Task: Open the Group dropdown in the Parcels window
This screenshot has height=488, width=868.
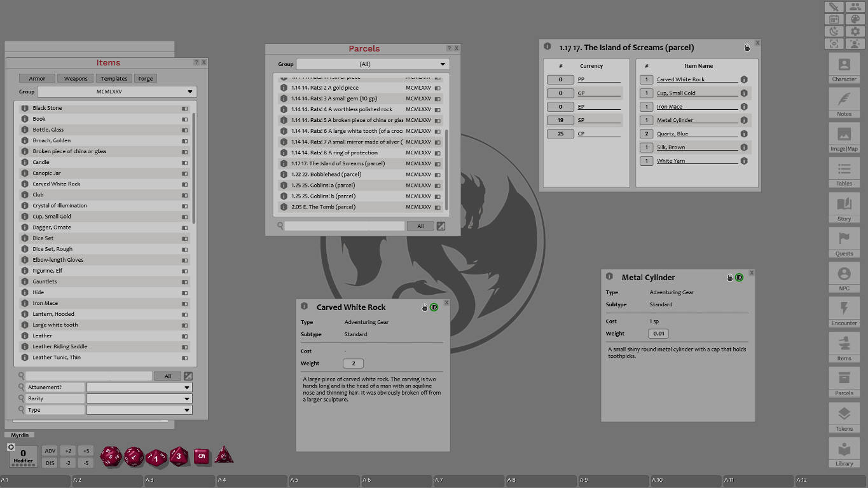Action: point(373,64)
